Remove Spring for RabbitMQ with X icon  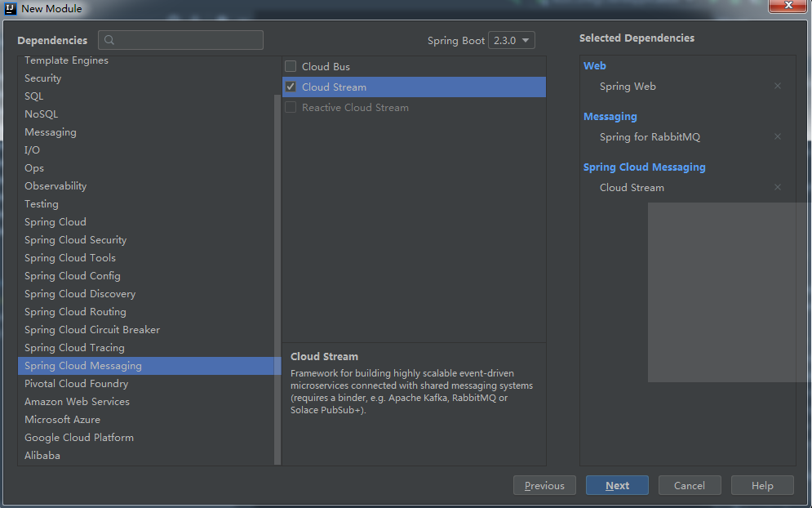pos(777,136)
